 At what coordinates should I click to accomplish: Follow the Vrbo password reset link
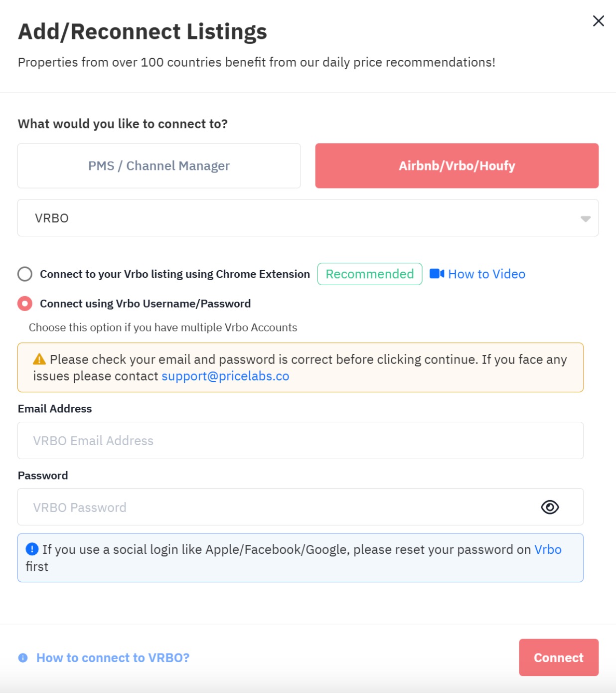coord(548,549)
